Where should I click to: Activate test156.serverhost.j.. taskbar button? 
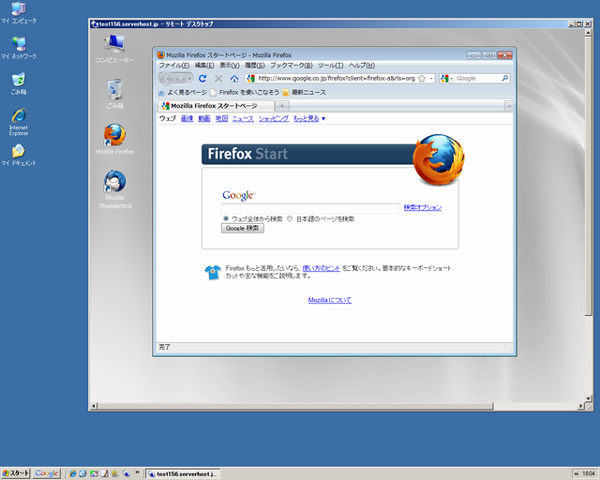183,474
